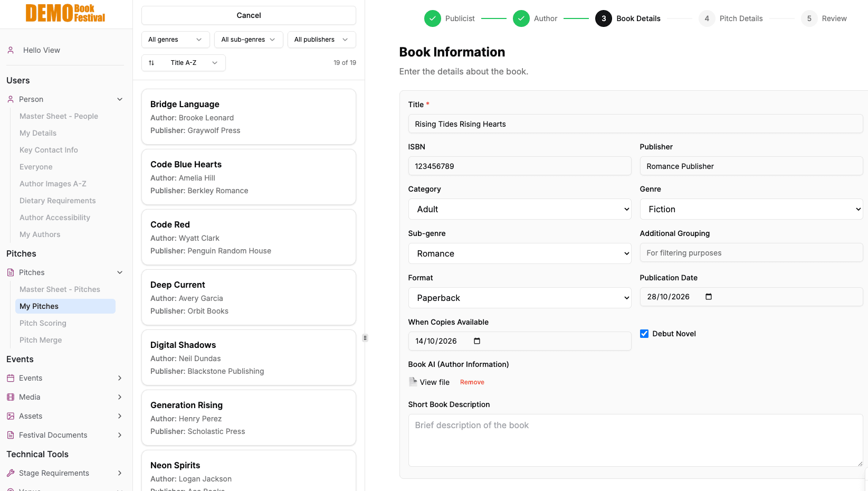This screenshot has width=868, height=491.
Task: Remove the uploaded Book AI file
Action: pos(471,382)
